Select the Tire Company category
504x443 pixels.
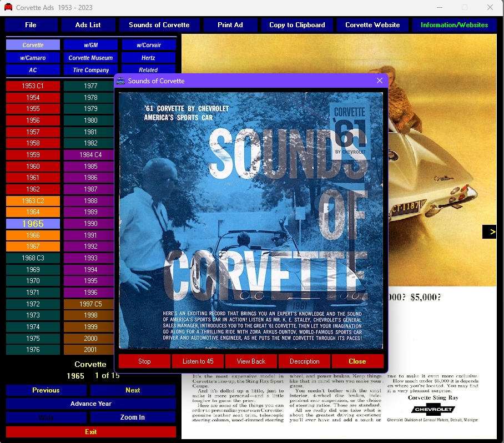click(90, 70)
